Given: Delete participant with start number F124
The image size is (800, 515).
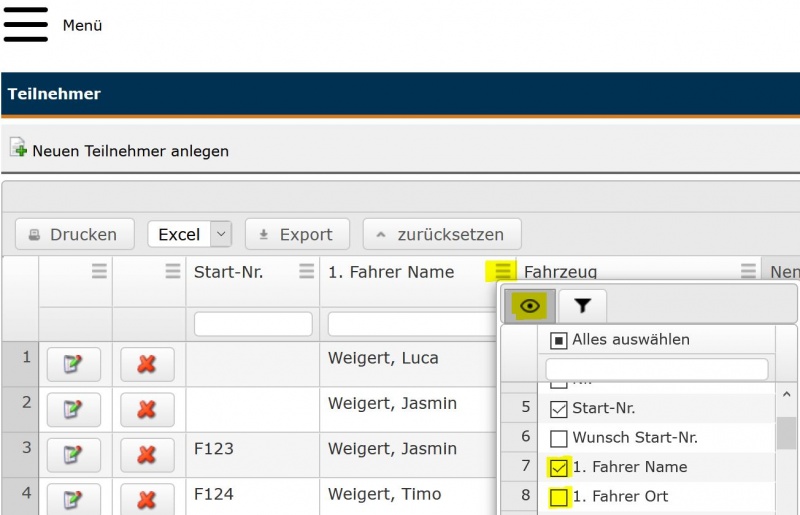Looking at the screenshot, I should 147,498.
